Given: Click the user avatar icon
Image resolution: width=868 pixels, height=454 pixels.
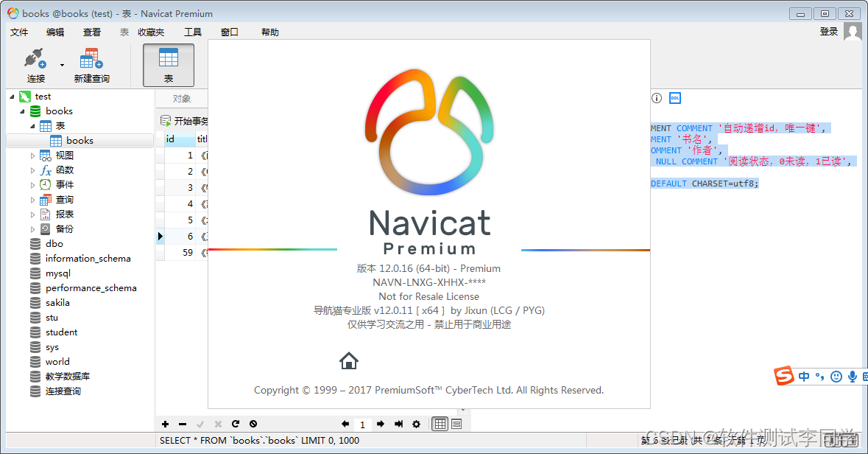Looking at the screenshot, I should point(853,32).
